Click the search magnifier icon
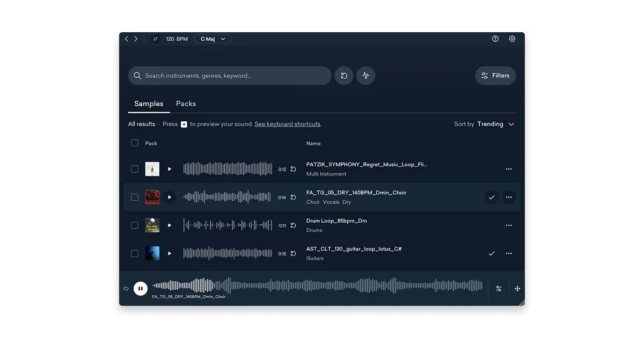644x338 pixels. tap(137, 76)
